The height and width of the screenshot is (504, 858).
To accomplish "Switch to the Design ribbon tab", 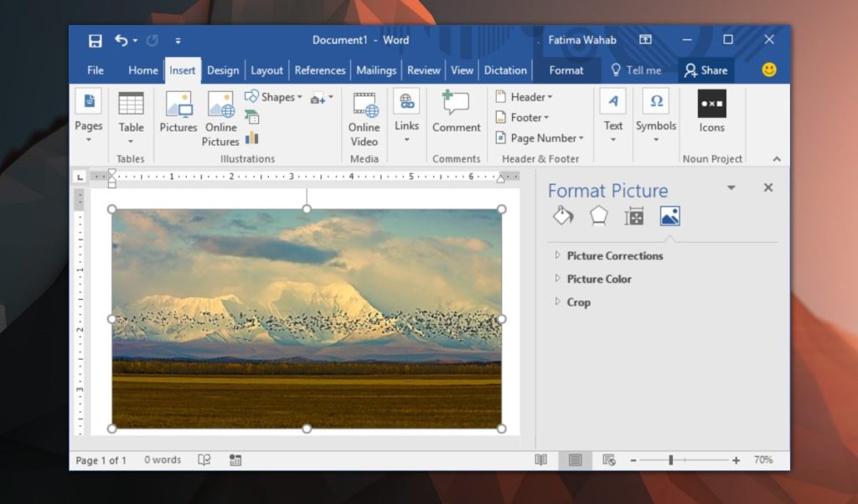I will (223, 70).
